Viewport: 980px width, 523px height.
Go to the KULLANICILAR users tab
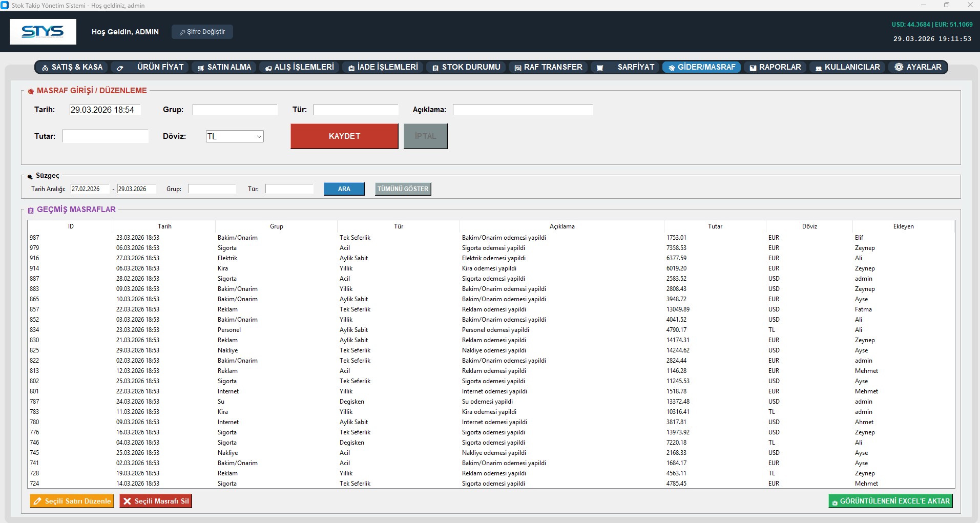(x=847, y=67)
